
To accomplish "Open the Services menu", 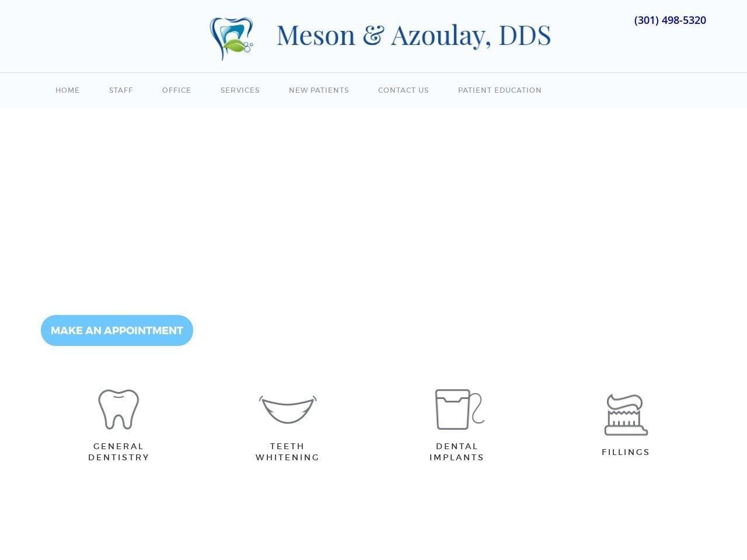I will pyautogui.click(x=240, y=90).
